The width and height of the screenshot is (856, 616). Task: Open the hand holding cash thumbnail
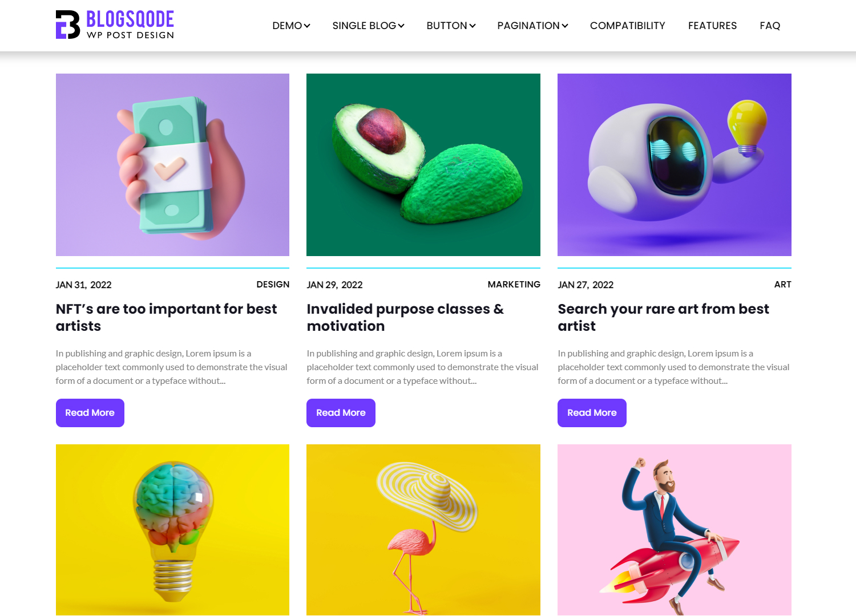172,165
